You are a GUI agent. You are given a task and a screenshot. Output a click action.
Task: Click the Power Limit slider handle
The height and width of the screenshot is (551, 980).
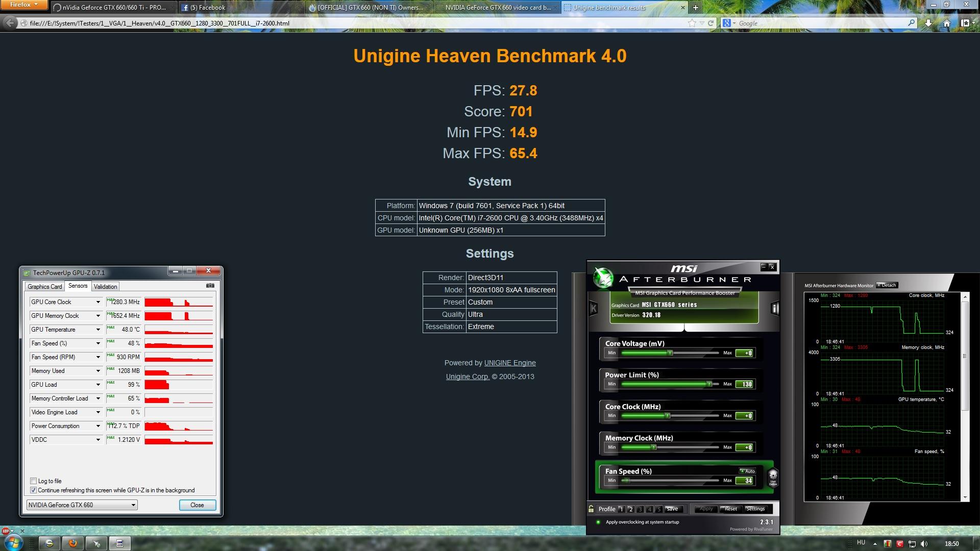pyautogui.click(x=709, y=384)
